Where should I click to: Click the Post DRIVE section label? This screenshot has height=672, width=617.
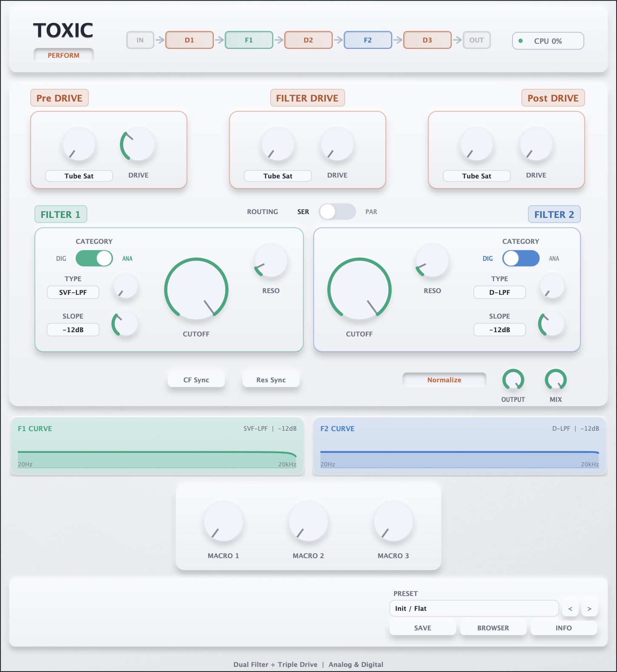coord(553,98)
